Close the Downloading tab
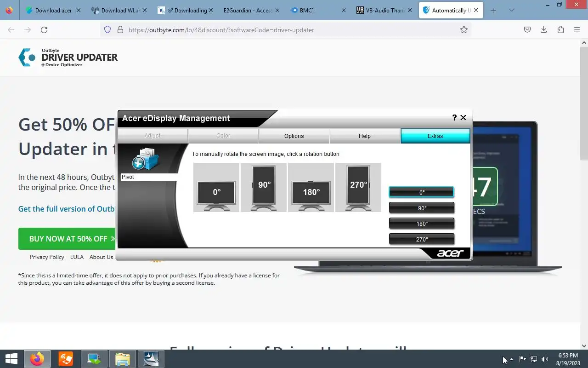This screenshot has width=588, height=368. 211,10
